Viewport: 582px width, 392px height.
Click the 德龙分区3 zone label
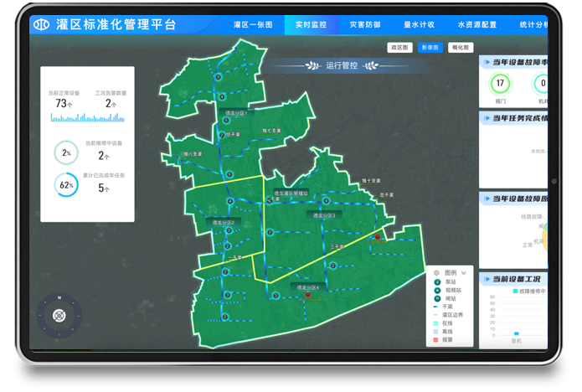pyautogui.click(x=323, y=215)
